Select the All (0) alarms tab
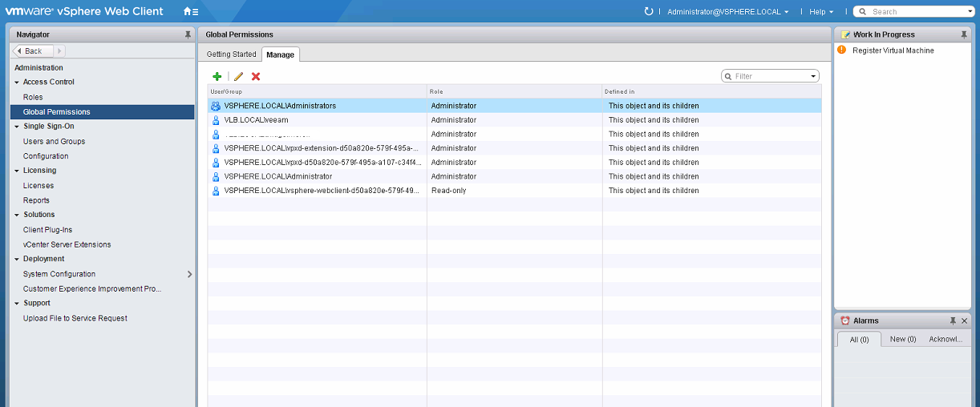This screenshot has width=980, height=407. (859, 339)
